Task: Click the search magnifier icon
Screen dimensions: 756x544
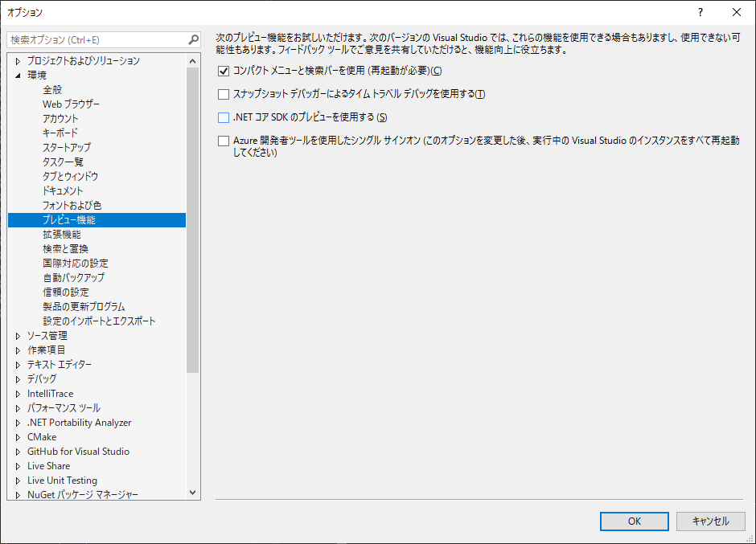Action: [x=192, y=39]
